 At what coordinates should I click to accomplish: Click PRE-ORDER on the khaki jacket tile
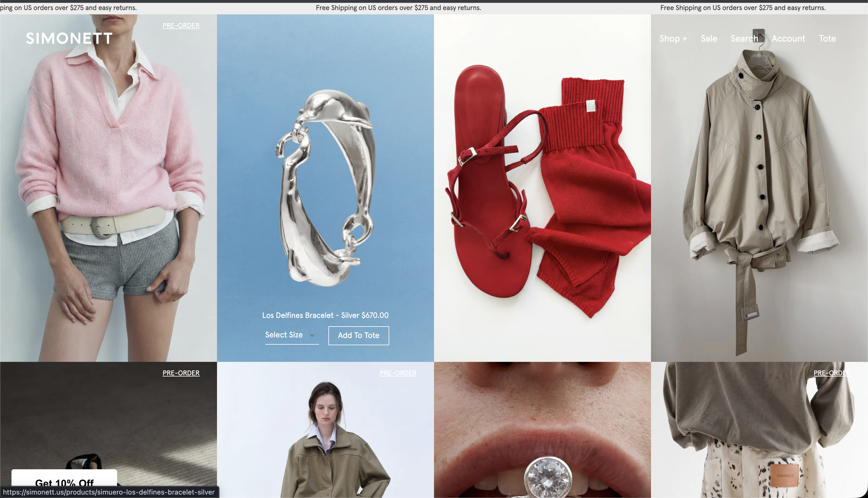pos(398,373)
